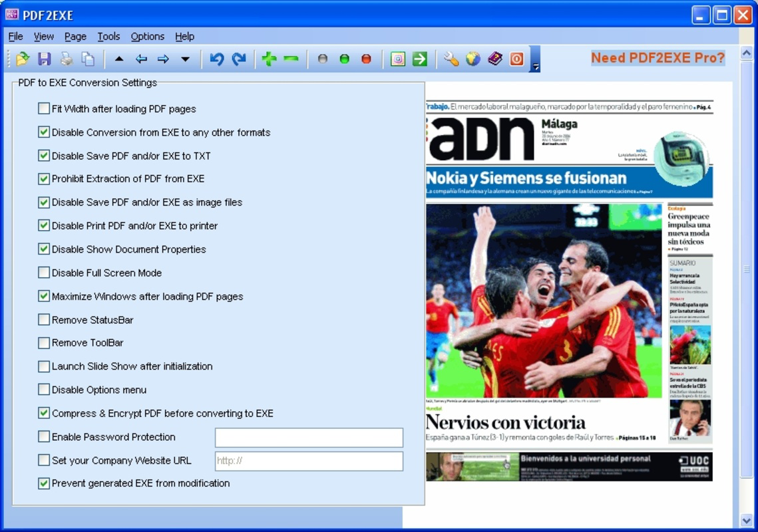Check Disable Full Screen Mode

pyautogui.click(x=43, y=273)
